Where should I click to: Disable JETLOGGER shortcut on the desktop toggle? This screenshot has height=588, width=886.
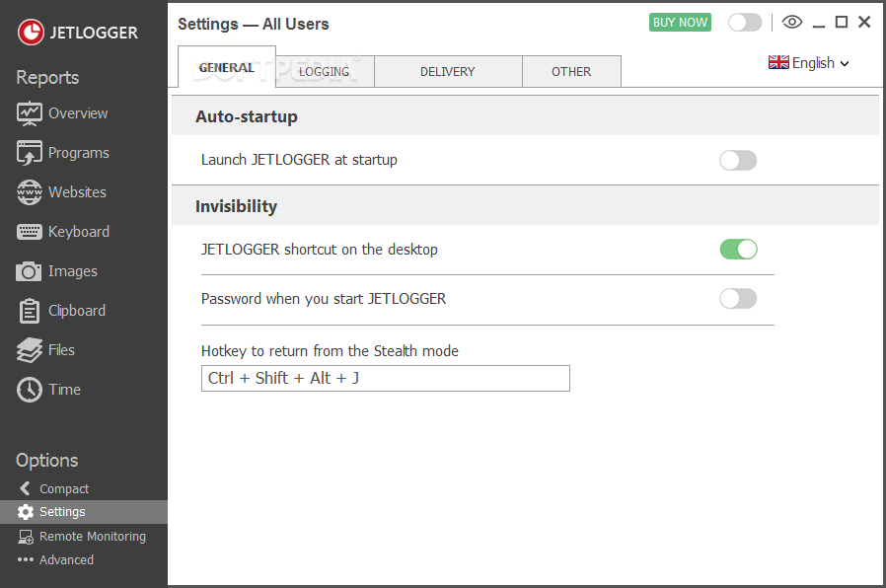[x=738, y=249]
